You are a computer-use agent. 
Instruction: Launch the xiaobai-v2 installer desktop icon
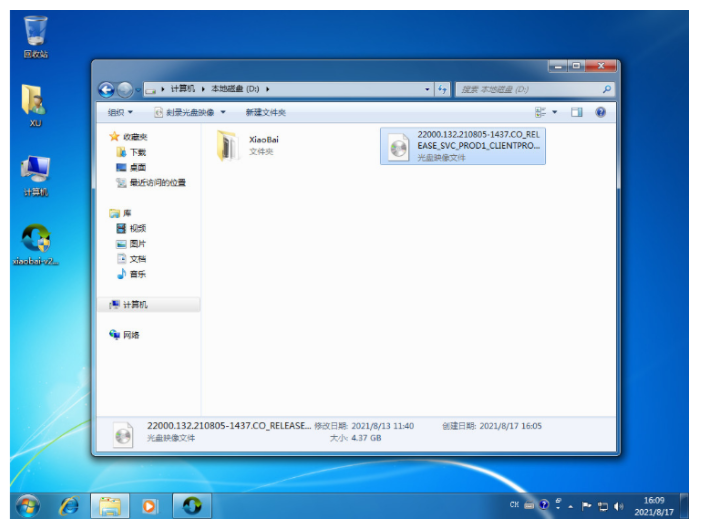(35, 244)
